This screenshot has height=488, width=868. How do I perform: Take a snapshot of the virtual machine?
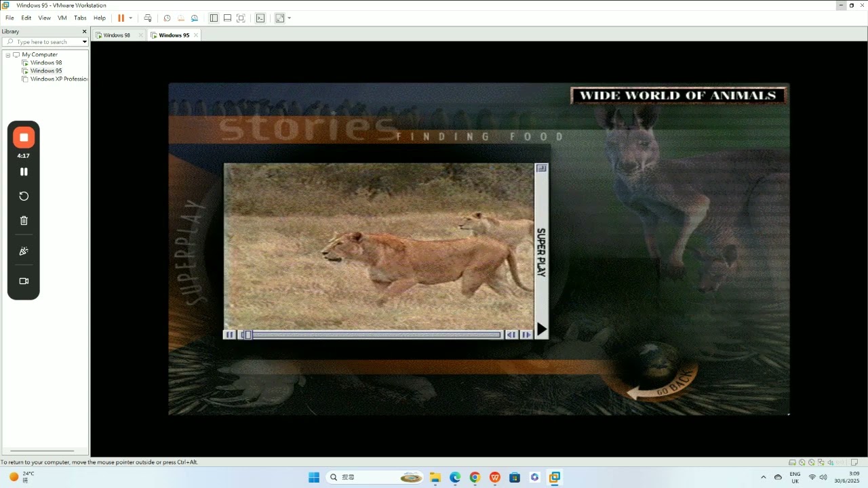167,18
